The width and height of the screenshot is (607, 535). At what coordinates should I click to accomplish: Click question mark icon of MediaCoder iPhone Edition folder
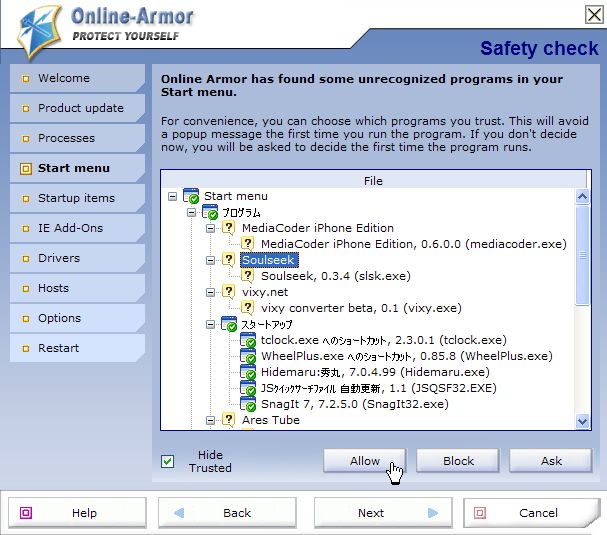point(229,227)
